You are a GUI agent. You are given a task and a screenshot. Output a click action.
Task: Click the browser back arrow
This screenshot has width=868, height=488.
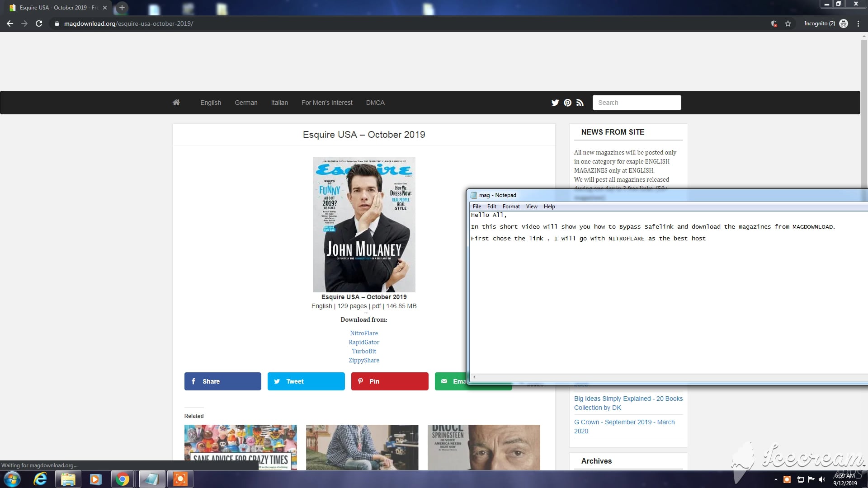[10, 23]
